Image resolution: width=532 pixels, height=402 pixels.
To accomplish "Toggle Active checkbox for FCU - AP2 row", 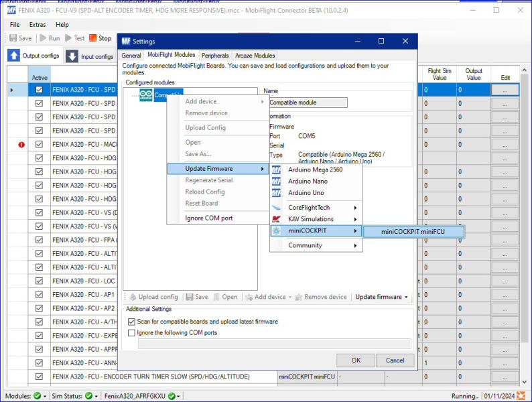I will click(39, 308).
